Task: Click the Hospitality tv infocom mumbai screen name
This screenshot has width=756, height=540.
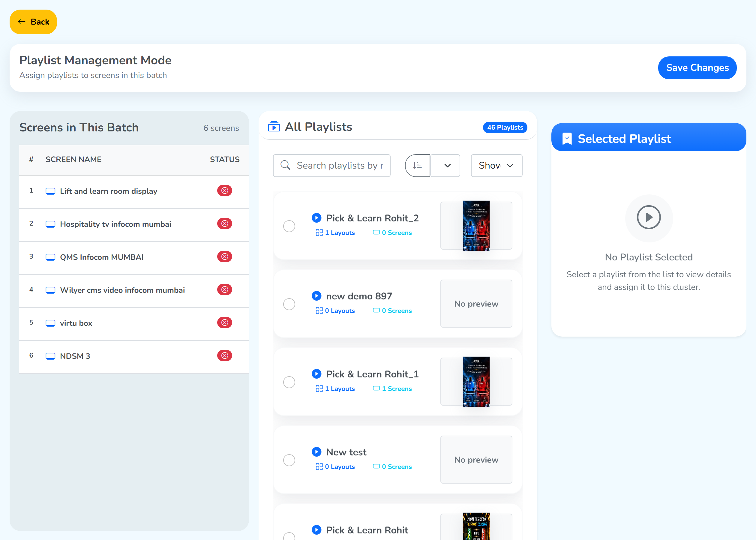Action: 115,224
